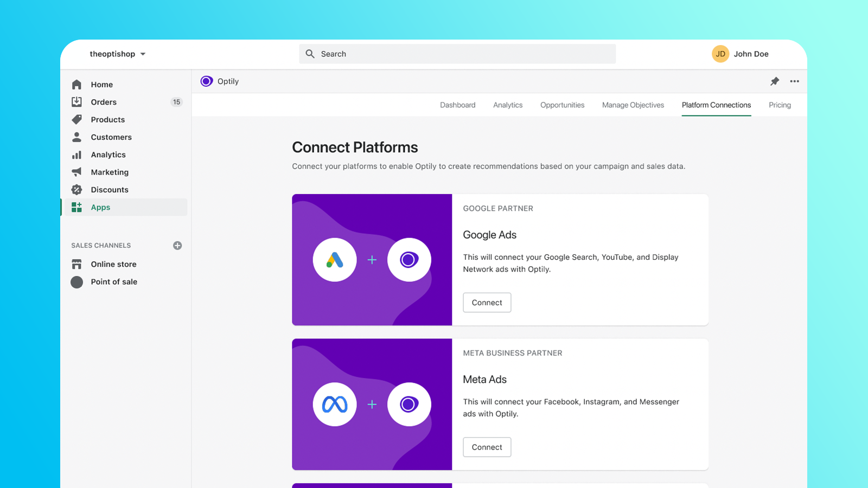Screen dimensions: 868x488
Task: Click the SALES CHANNELS section heading
Action: [x=101, y=246]
